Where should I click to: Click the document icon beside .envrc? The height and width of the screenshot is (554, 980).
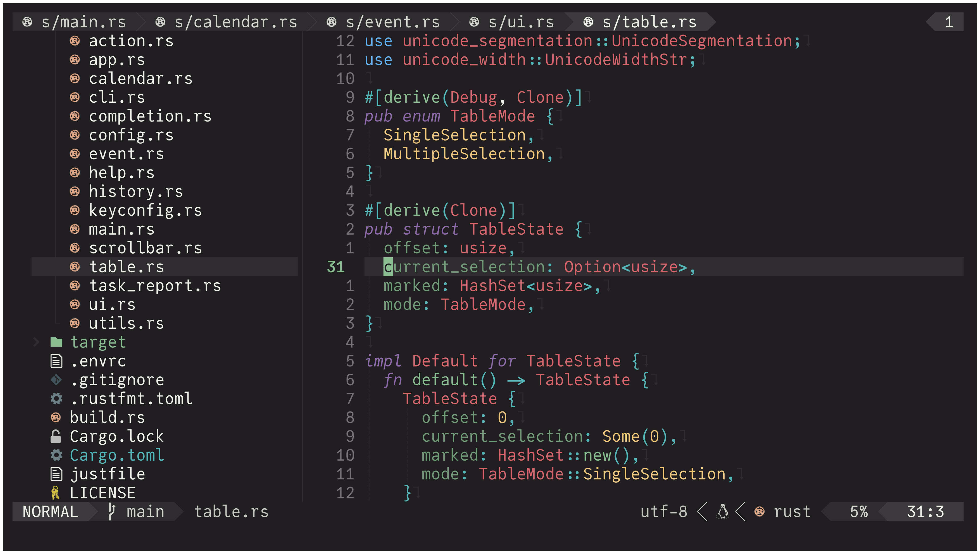56,361
